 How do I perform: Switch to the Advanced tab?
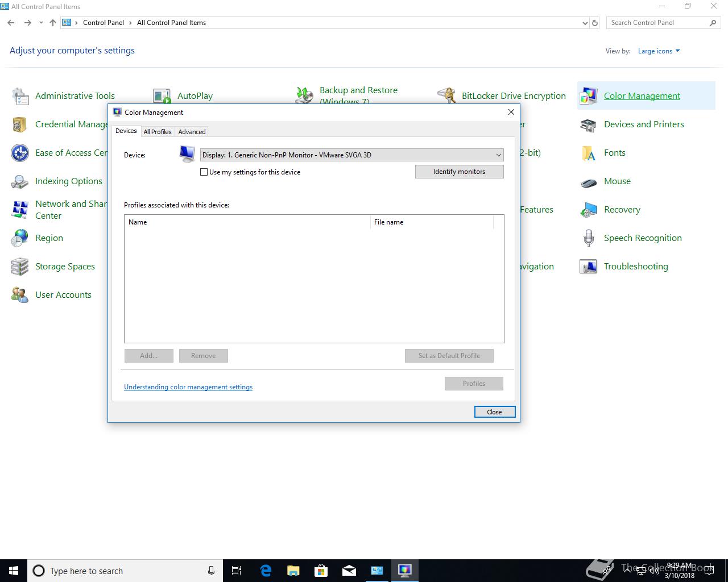click(192, 131)
